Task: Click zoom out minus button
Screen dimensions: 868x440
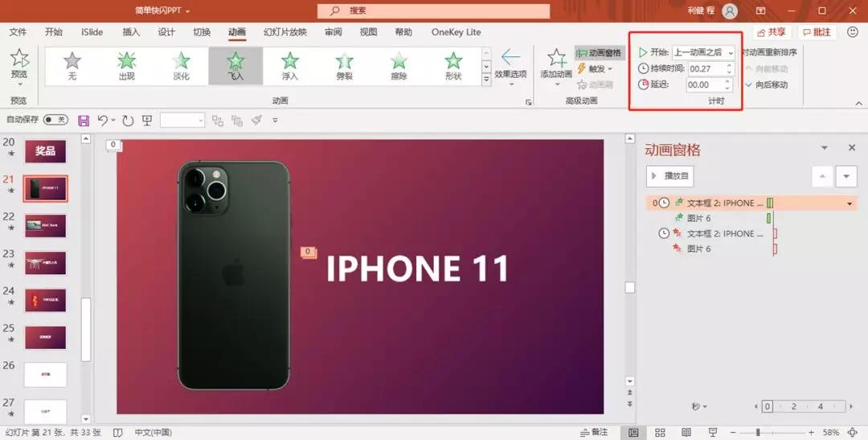Action: point(733,432)
